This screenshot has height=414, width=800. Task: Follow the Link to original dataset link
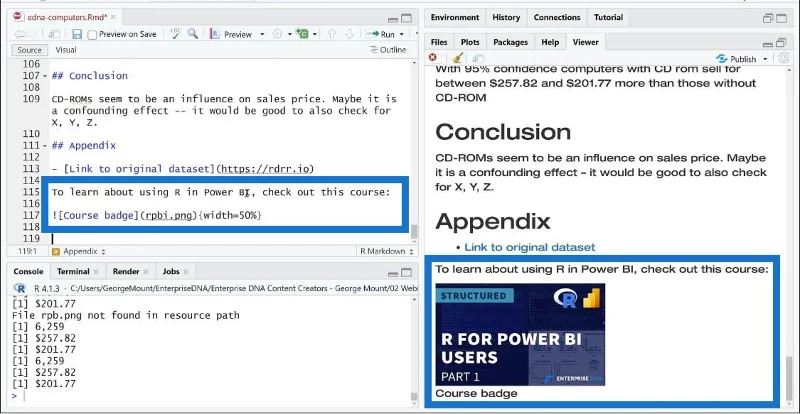pyautogui.click(x=530, y=248)
